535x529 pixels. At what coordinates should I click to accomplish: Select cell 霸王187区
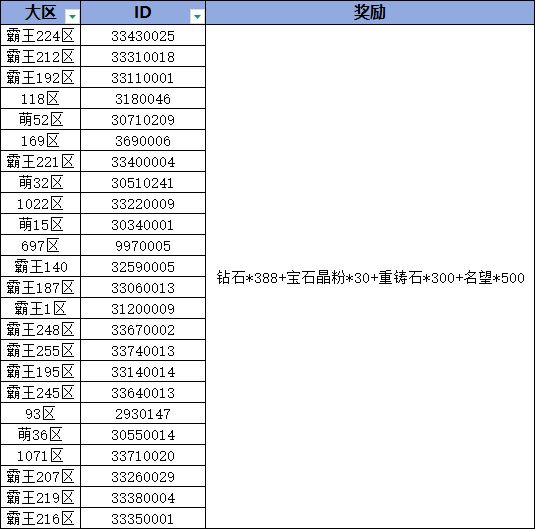click(x=41, y=287)
